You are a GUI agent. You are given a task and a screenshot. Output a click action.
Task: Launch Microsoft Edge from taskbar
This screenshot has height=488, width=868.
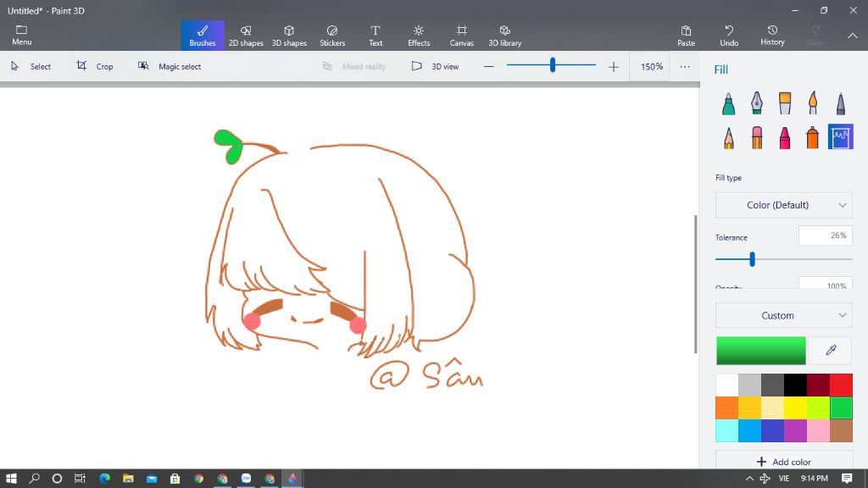click(x=104, y=478)
